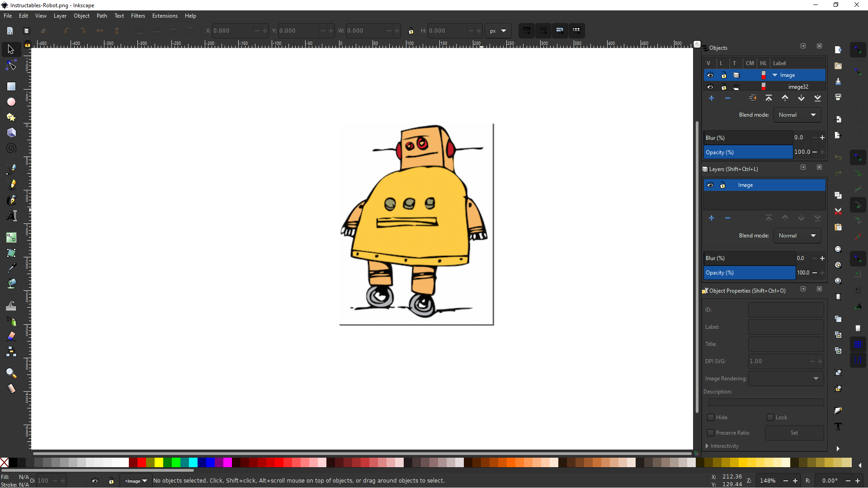
Task: Hide the image32 object in Objects panel
Action: (x=710, y=87)
